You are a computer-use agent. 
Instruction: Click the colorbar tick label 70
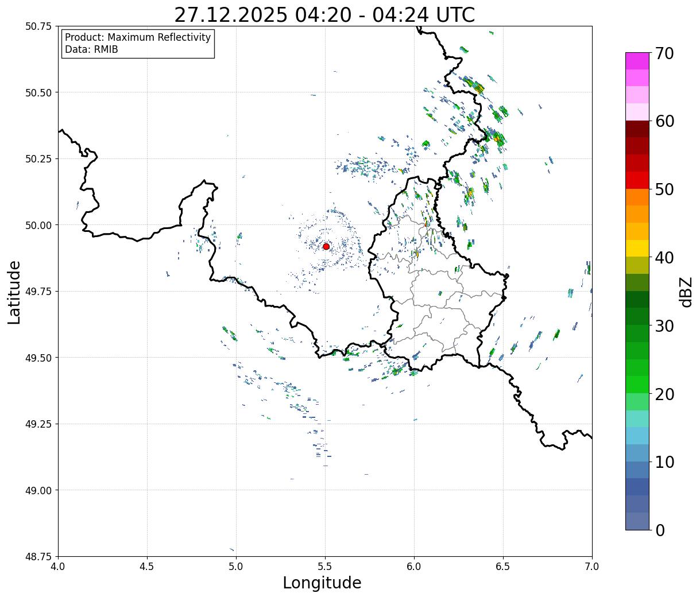click(664, 53)
